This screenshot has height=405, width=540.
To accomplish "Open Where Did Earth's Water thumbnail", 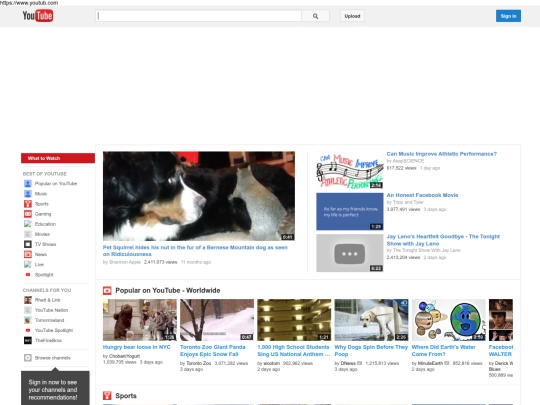I will click(448, 320).
